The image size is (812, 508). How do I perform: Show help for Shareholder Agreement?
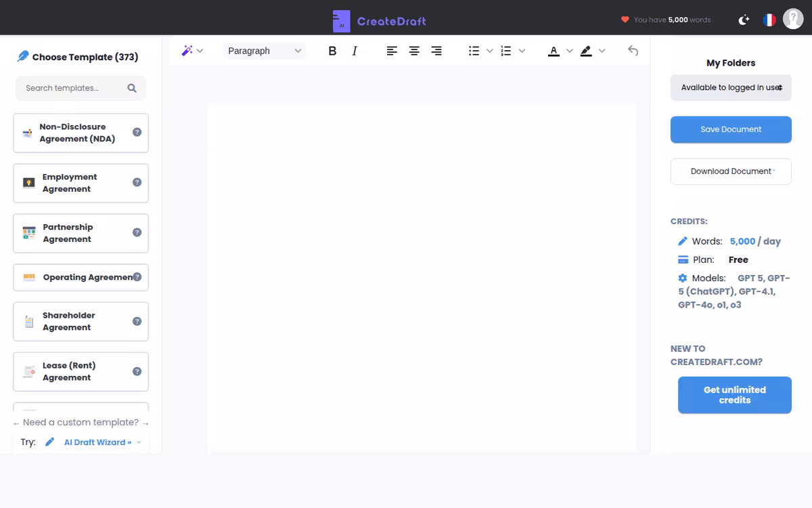[x=137, y=321]
